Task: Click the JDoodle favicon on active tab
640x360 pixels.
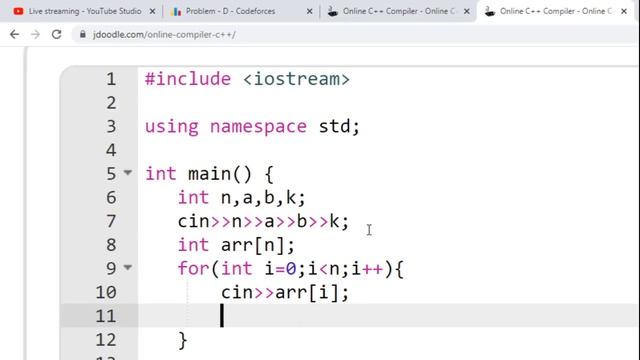Action: [490, 11]
